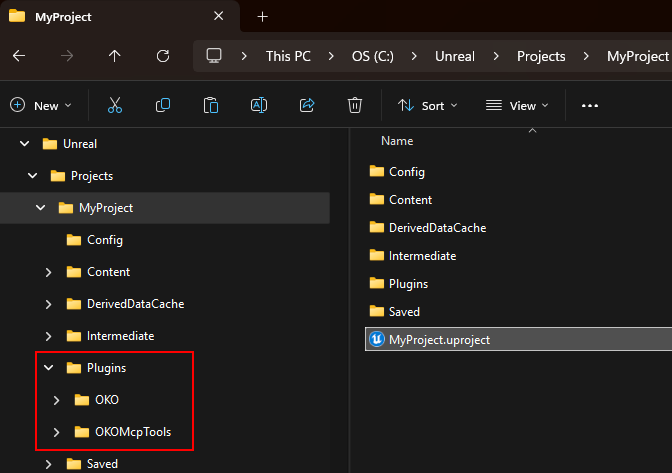672x473 pixels.
Task: Select Config folder in tree pane
Action: point(95,240)
